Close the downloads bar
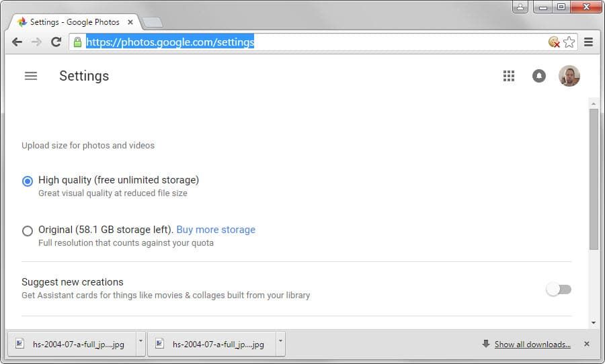The width and height of the screenshot is (605, 364). [586, 344]
